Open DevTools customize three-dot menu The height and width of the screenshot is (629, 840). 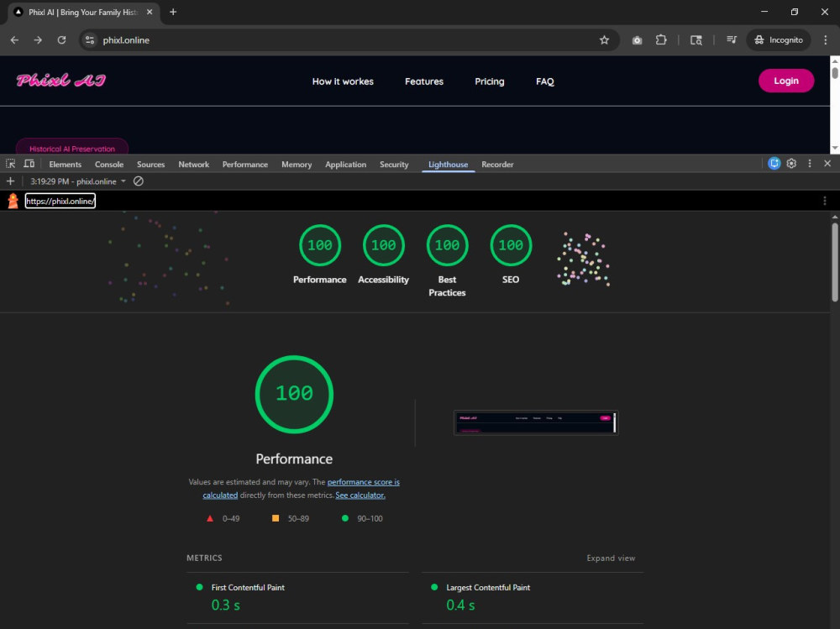click(810, 164)
